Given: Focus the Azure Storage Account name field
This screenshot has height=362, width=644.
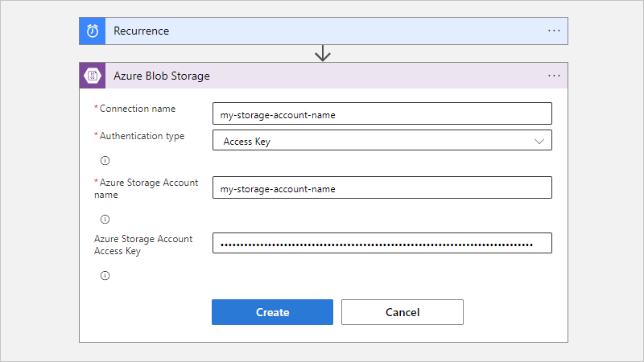Looking at the screenshot, I should [382, 188].
